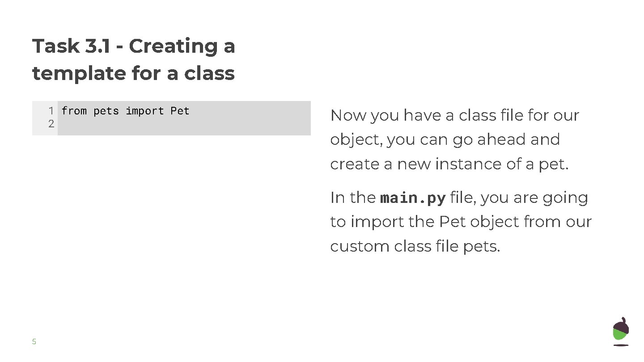Click "file, you are going" after main.py

(519, 198)
